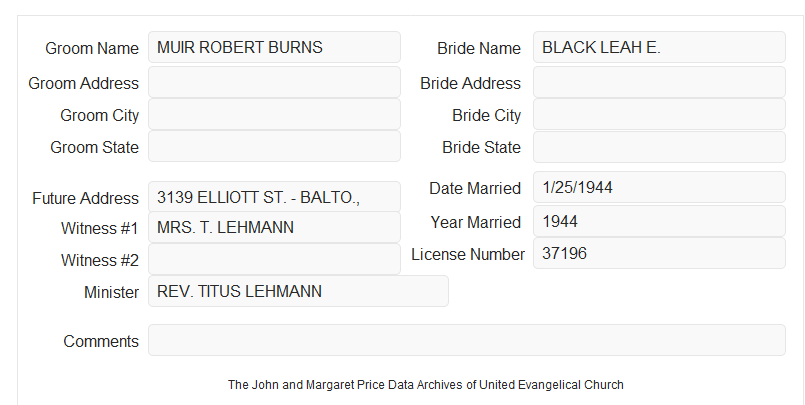Click the Bride State field

tap(659, 147)
